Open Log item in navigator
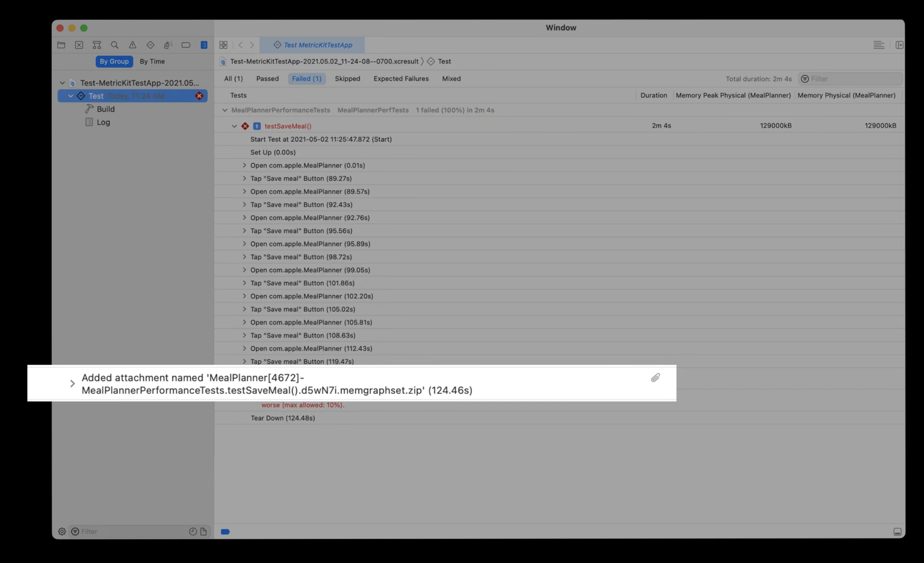The image size is (924, 563). point(103,122)
